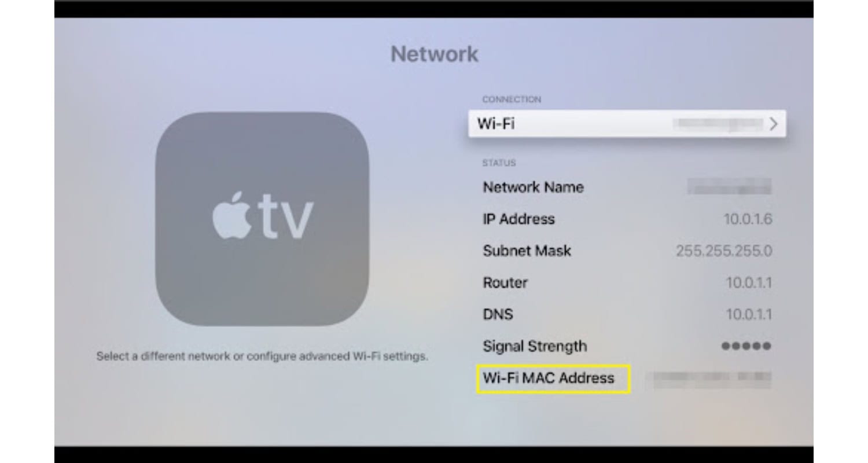Select the DNS row label

point(498,314)
